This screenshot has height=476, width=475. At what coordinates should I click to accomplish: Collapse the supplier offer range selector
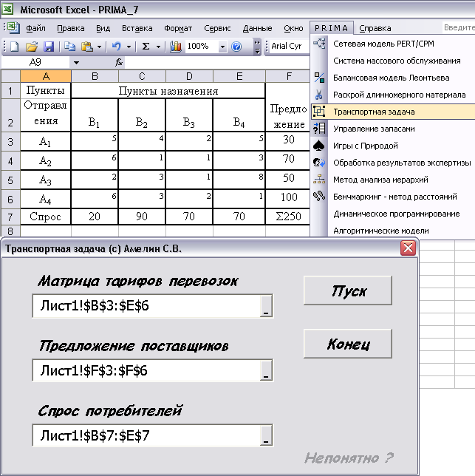266,370
